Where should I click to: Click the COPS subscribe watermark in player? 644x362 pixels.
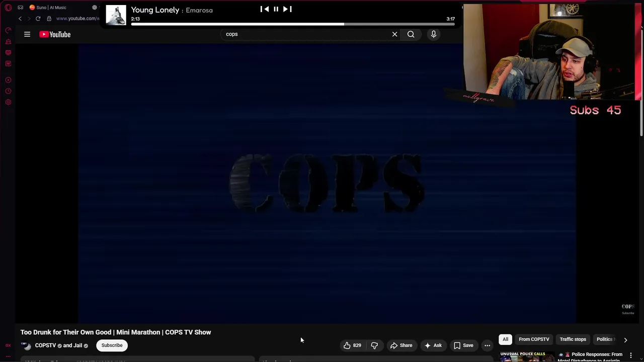click(x=628, y=309)
